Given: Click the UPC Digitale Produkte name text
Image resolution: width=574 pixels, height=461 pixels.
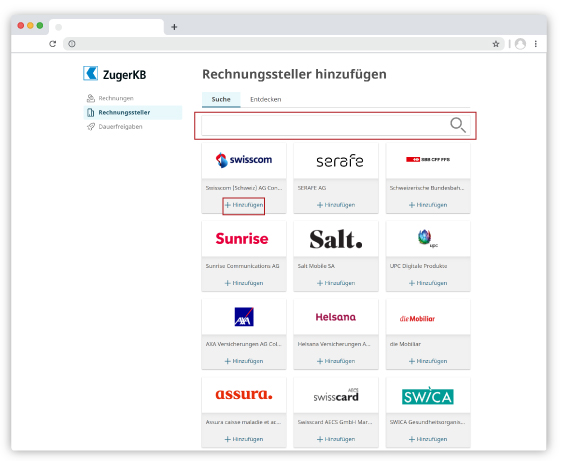Looking at the screenshot, I should (418, 266).
